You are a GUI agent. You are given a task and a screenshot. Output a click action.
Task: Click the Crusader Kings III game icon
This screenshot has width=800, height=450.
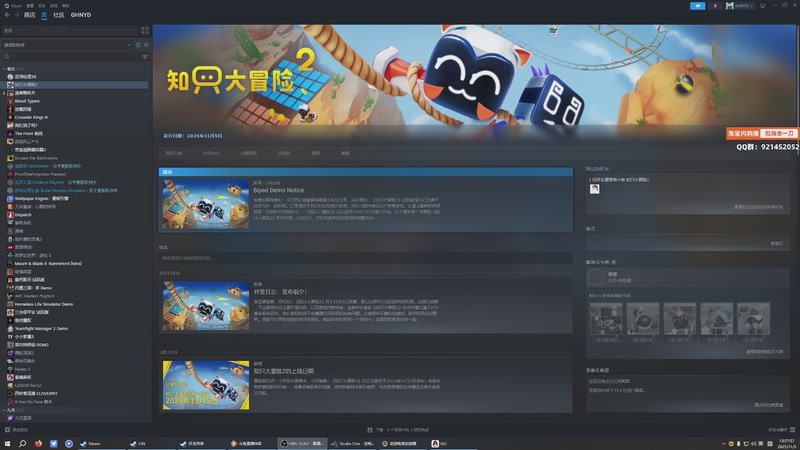pos(10,117)
